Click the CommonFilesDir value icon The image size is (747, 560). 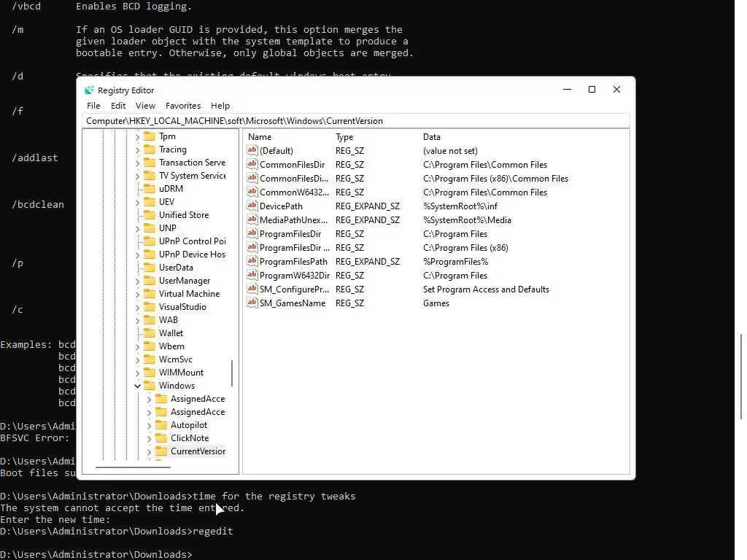252,164
